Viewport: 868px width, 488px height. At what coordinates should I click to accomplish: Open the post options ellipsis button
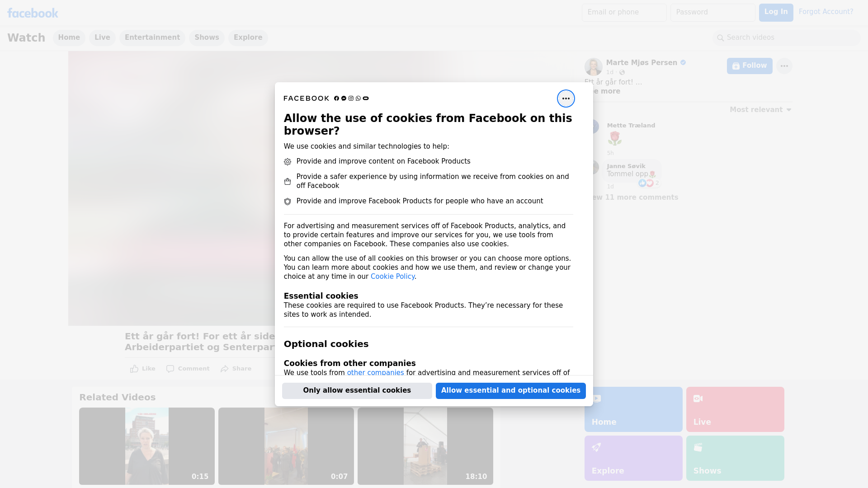coord(784,66)
